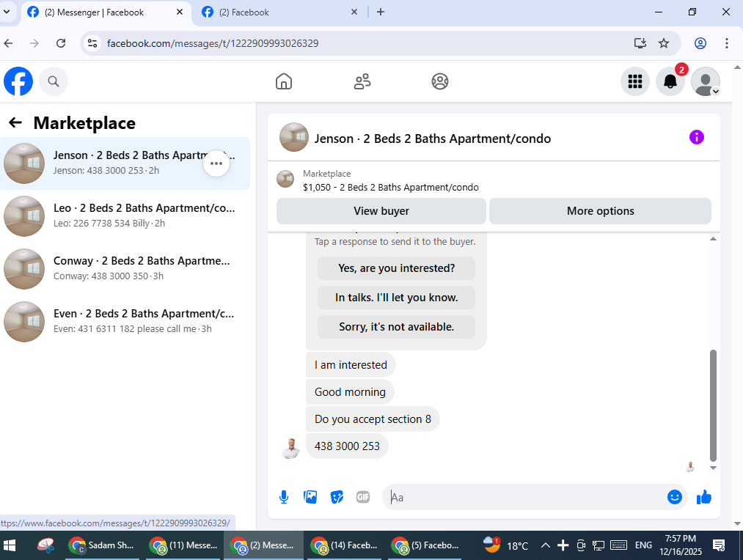Bookmark this page star

tap(664, 43)
